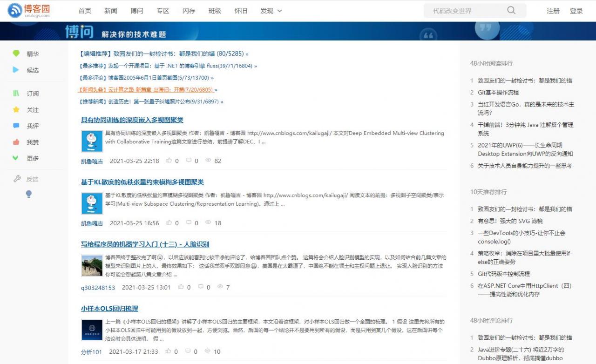Click the lightbulb icon below 反馈
Image resolution: width=596 pixels, height=364 pixels.
(28, 194)
